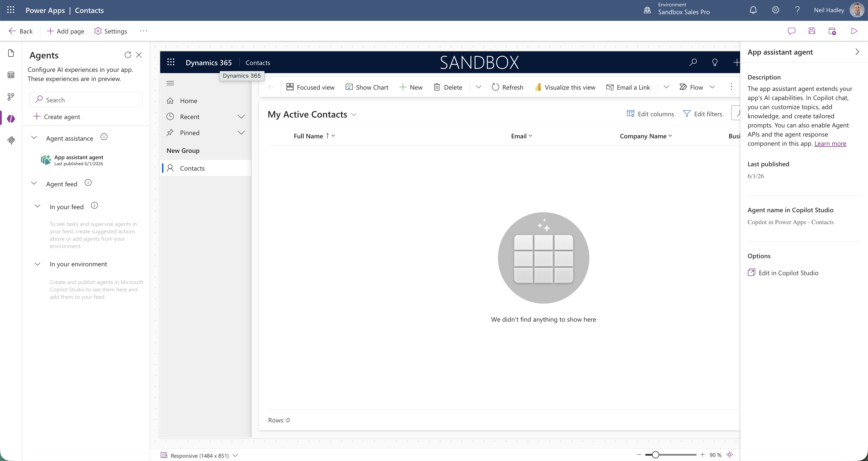Play the app with the play icon
This screenshot has height=461, width=868.
[x=854, y=31]
